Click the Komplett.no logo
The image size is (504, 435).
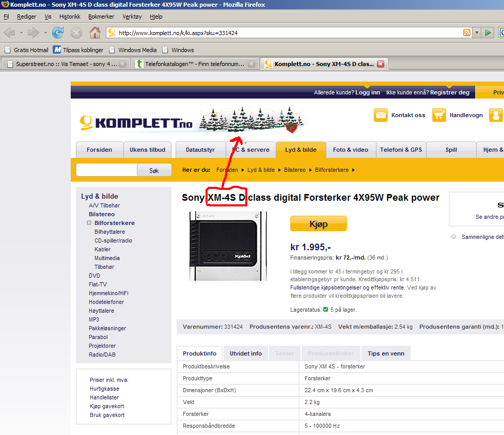136,123
